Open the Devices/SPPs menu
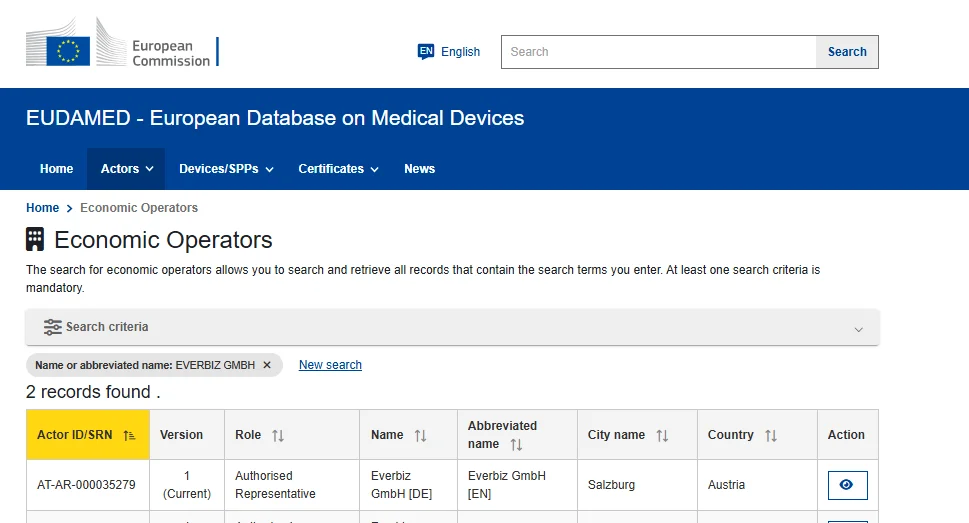 226,169
